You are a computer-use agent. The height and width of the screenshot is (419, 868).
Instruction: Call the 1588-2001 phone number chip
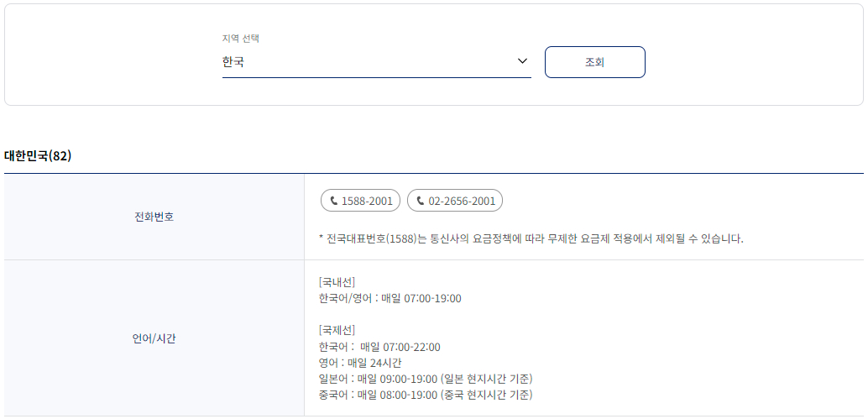361,201
